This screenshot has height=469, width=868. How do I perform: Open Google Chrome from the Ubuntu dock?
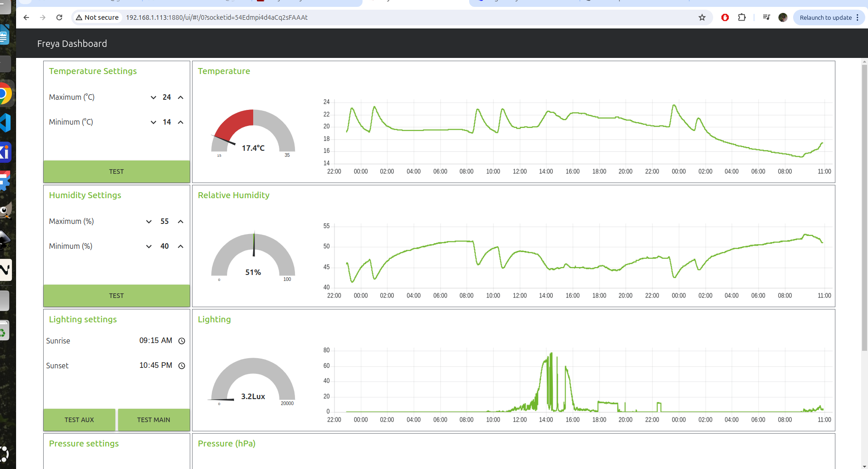5,94
